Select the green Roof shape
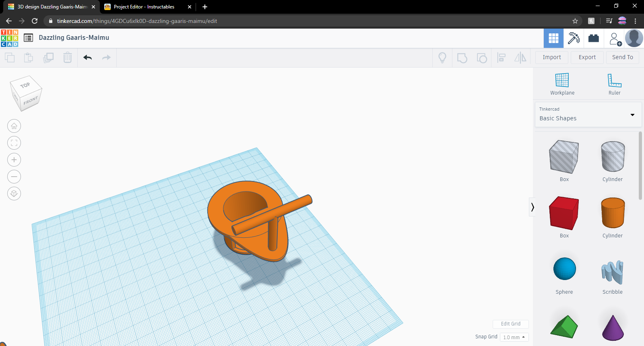The height and width of the screenshot is (346, 644). click(x=564, y=327)
